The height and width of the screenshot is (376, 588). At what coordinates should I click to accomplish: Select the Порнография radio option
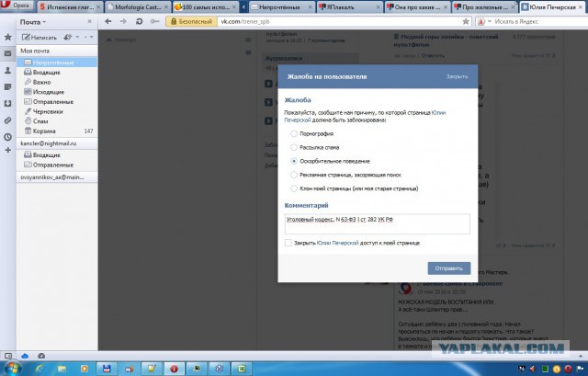coord(294,133)
